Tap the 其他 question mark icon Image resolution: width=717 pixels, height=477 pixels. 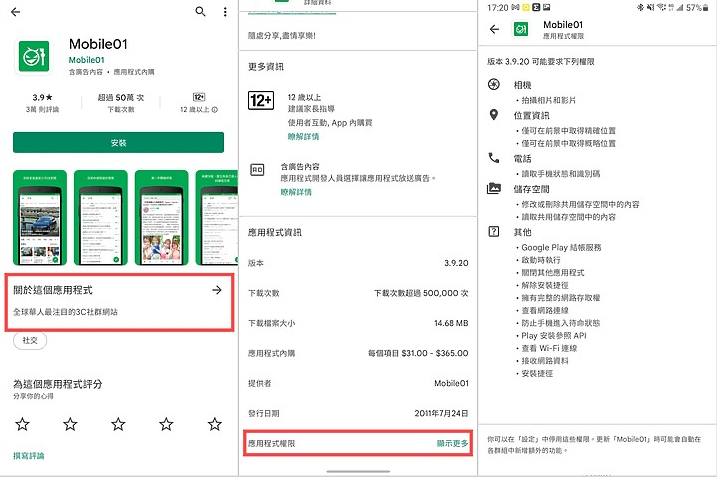point(493,231)
